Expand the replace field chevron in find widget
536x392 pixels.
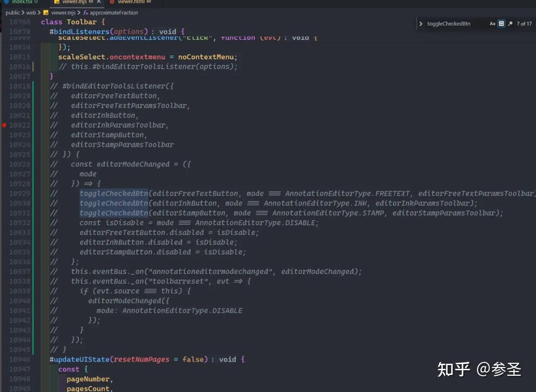(x=421, y=24)
